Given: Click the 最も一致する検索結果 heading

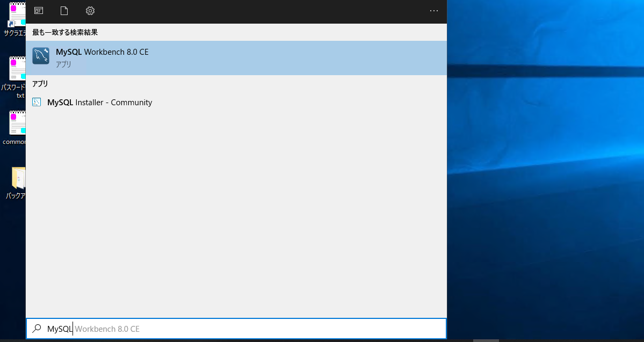Looking at the screenshot, I should [x=65, y=32].
